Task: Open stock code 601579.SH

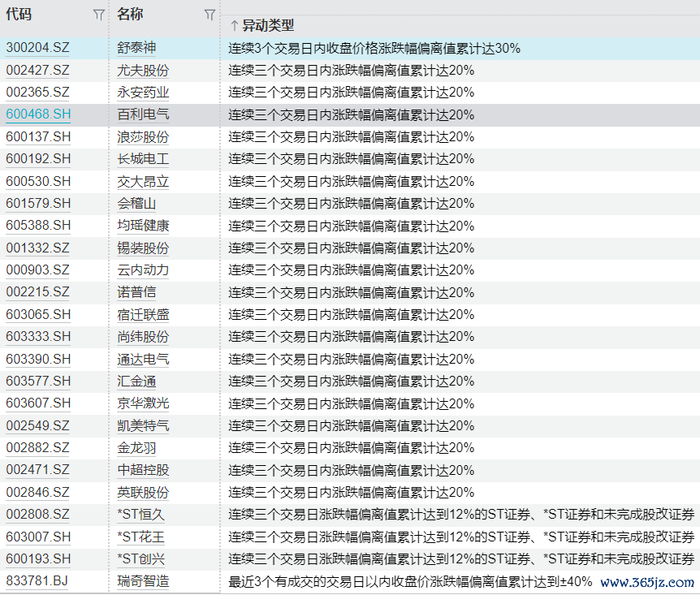Action: pyautogui.click(x=38, y=204)
